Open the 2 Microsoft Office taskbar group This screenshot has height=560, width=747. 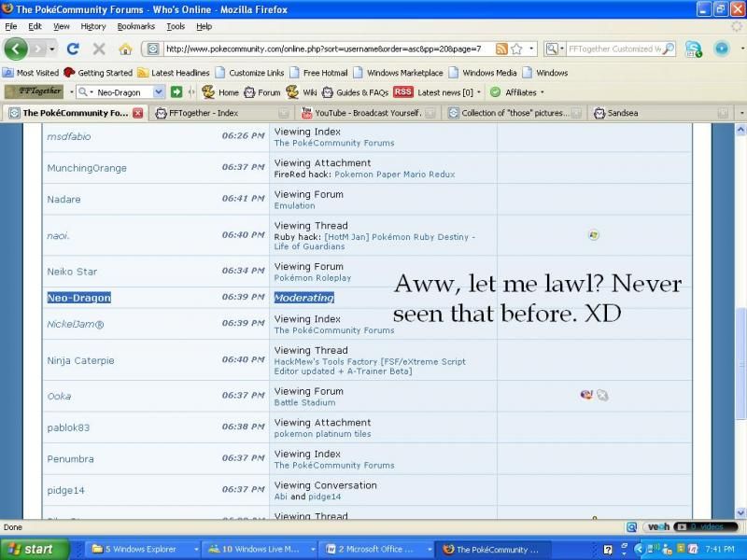pos(376,549)
